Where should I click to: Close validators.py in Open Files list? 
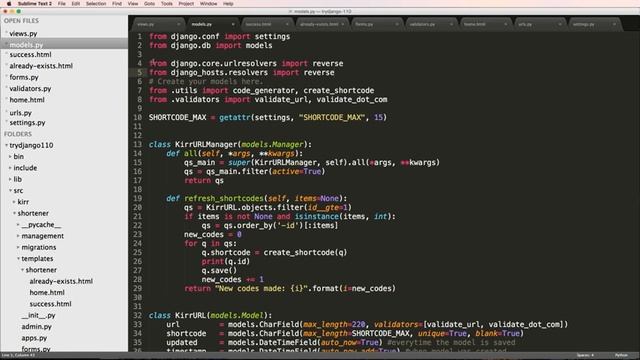click(6, 88)
